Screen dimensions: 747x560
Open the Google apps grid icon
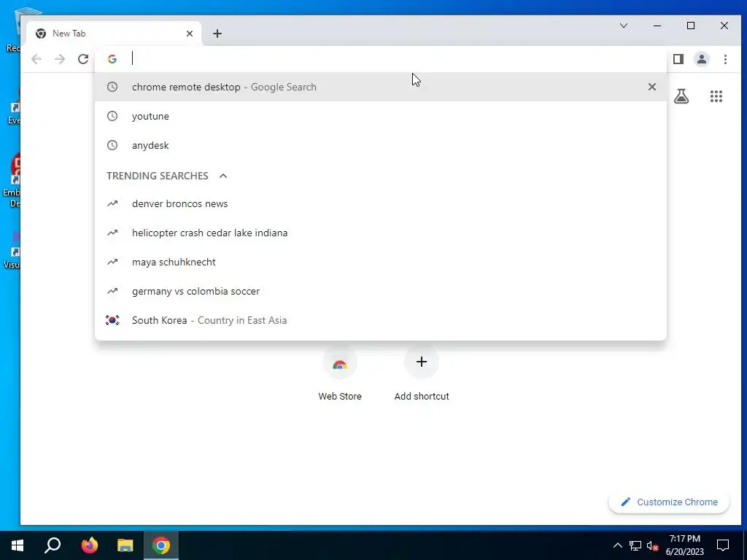716,96
